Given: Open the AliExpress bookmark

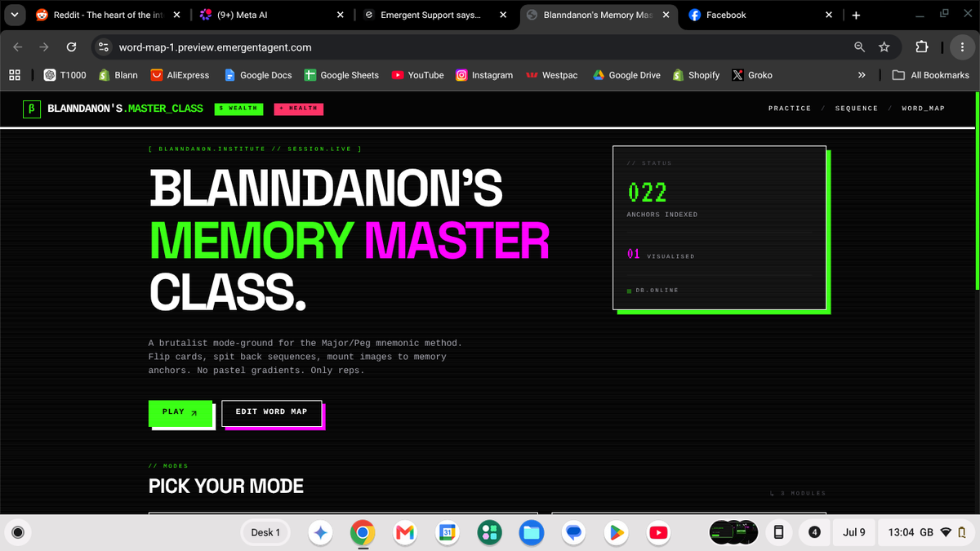Looking at the screenshot, I should tap(180, 75).
